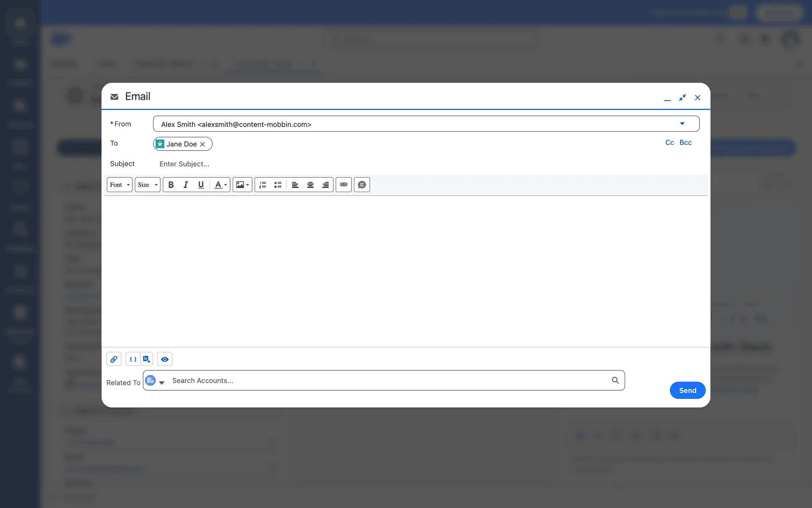Viewport: 812px width, 508px height.
Task: Open the Size dropdown
Action: tap(147, 185)
